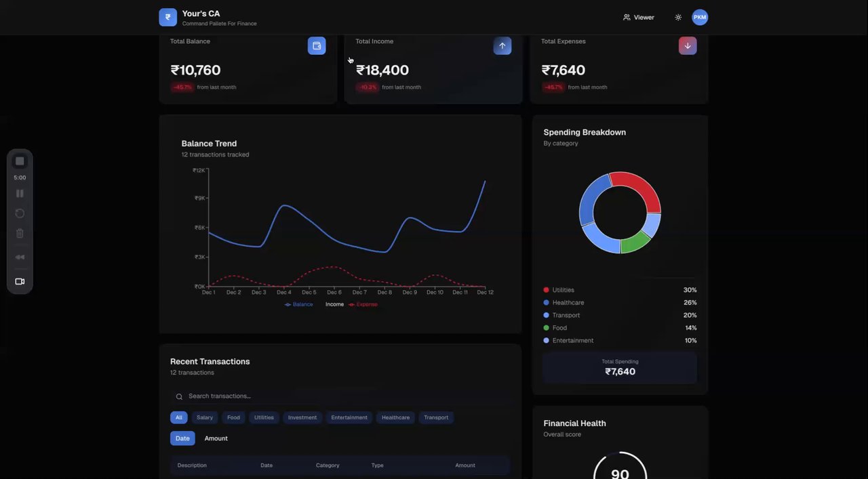
Task: Delete the recording using trash icon
Action: tap(20, 234)
